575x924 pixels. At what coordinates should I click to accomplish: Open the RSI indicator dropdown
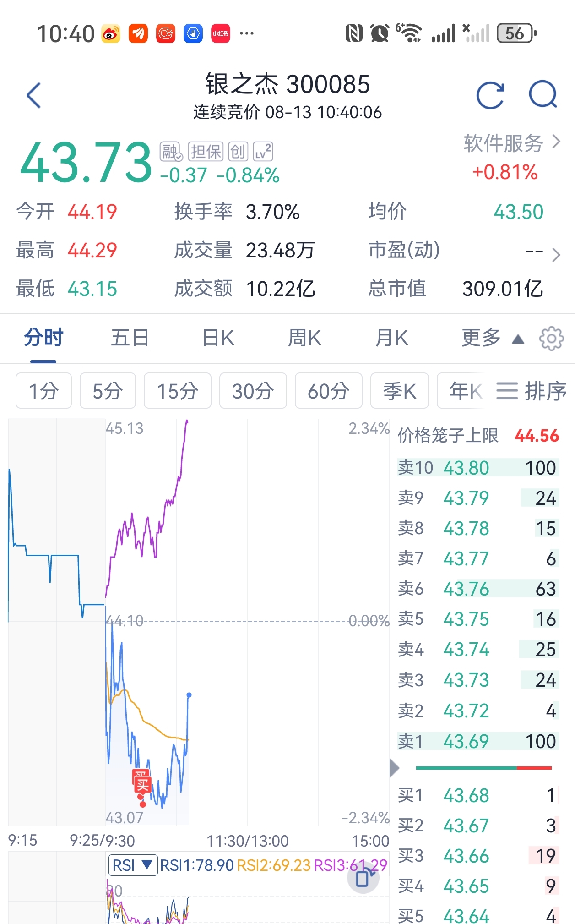(133, 865)
